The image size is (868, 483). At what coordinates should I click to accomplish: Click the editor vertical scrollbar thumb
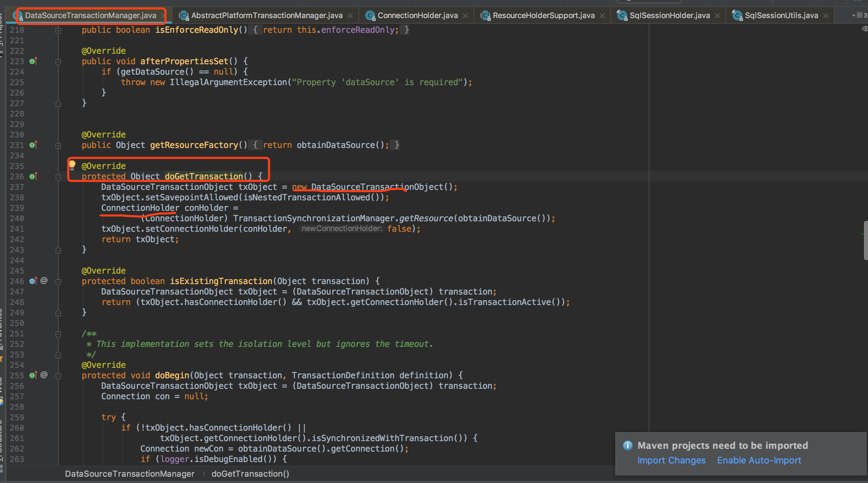(866, 240)
